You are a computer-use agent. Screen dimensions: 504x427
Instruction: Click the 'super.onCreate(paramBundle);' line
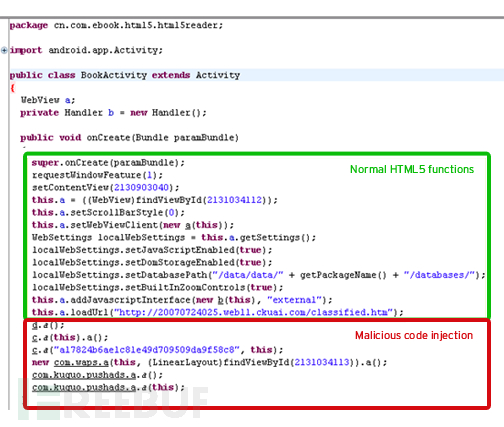tap(108, 163)
